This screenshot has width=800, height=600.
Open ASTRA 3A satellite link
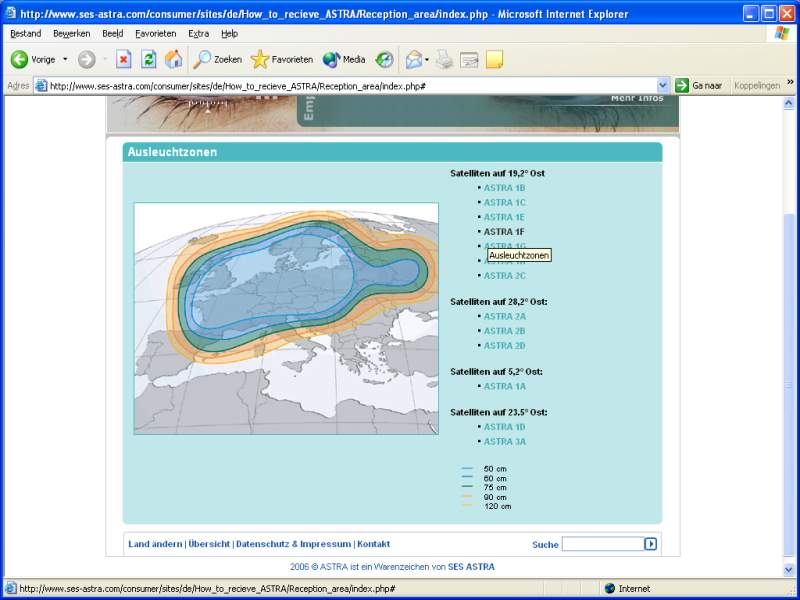coord(504,442)
